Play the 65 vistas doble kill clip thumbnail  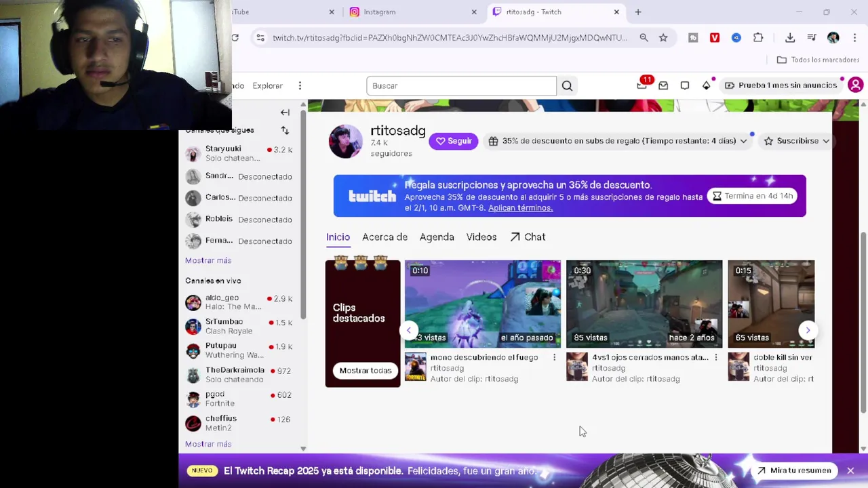tap(771, 304)
